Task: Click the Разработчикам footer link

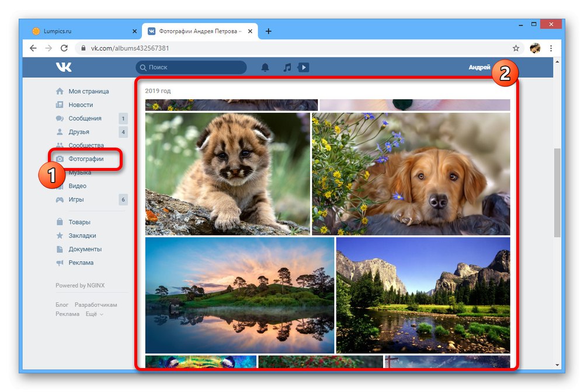Action: pyautogui.click(x=96, y=304)
